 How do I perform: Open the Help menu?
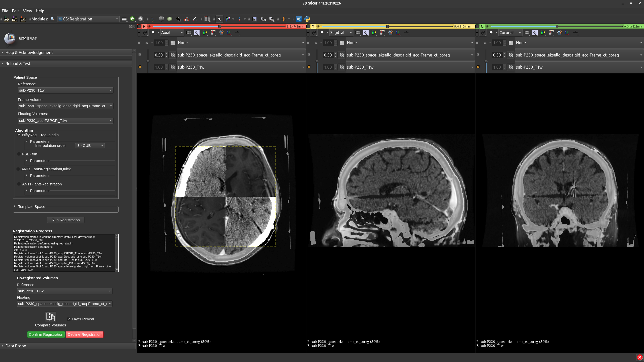click(x=40, y=11)
